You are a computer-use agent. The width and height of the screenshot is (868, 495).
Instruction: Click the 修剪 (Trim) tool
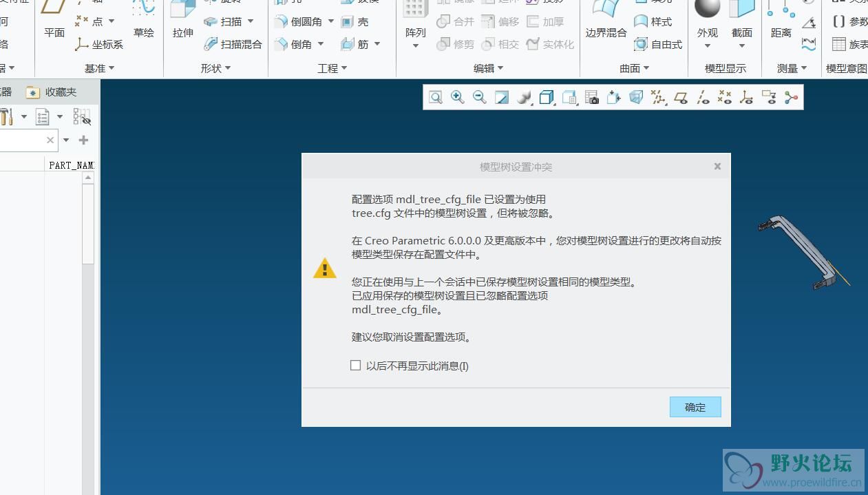click(x=456, y=44)
